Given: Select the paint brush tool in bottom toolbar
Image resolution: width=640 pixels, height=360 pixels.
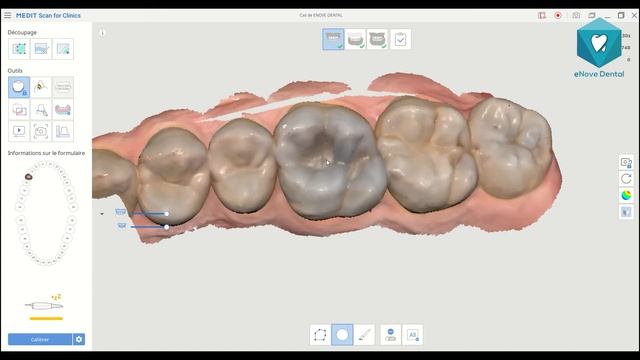Looking at the screenshot, I should pos(364,335).
